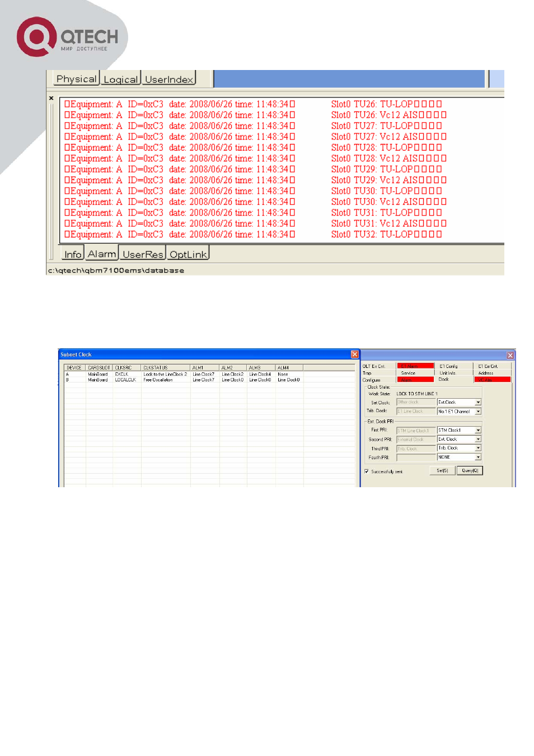The width and height of the screenshot is (534, 756).
Task: Sort by the CLKSRC column header
Action: click(127, 368)
